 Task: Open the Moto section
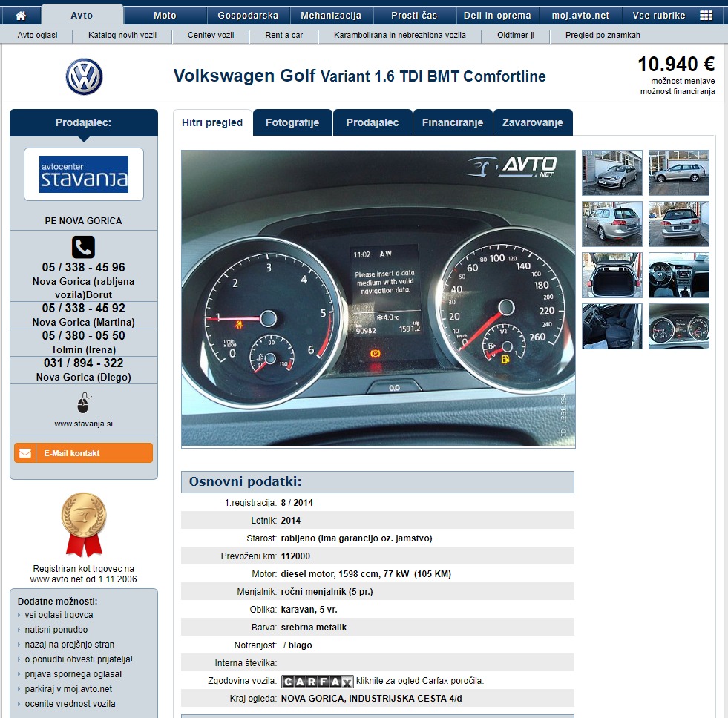point(165,16)
